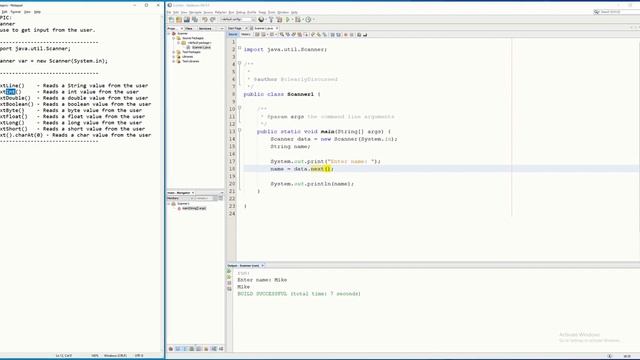
Task: Click the Debug Project icon
Action: click(298, 20)
